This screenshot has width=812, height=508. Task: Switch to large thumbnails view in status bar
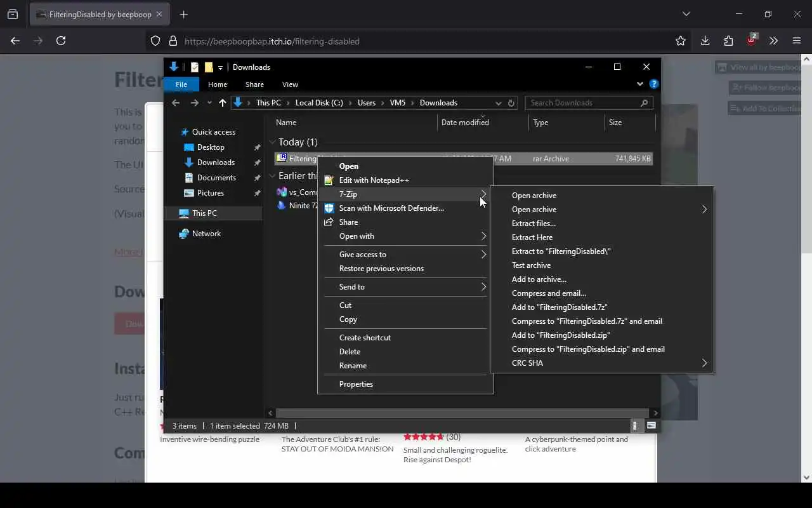point(652,426)
